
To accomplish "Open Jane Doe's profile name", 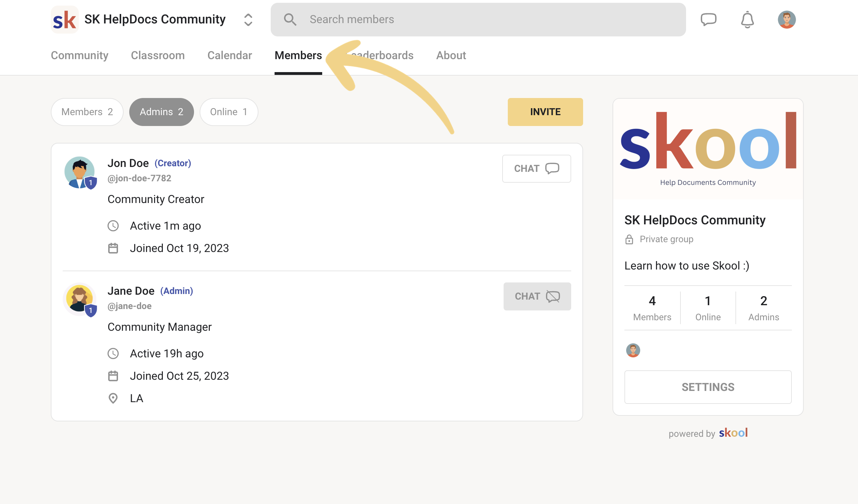I will pos(131,291).
